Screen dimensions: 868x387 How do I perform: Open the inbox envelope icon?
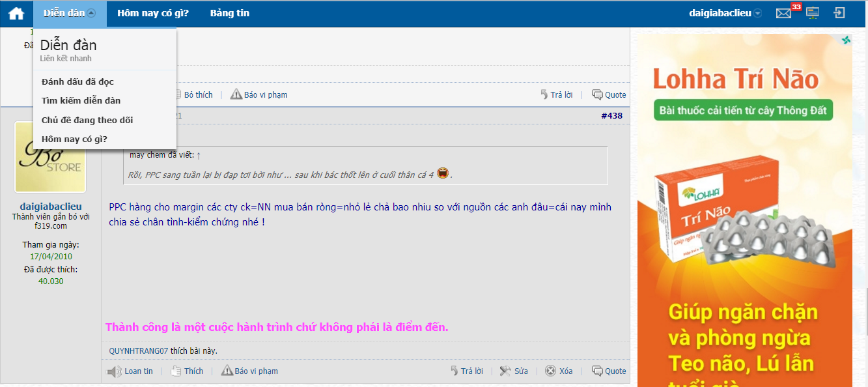click(784, 13)
